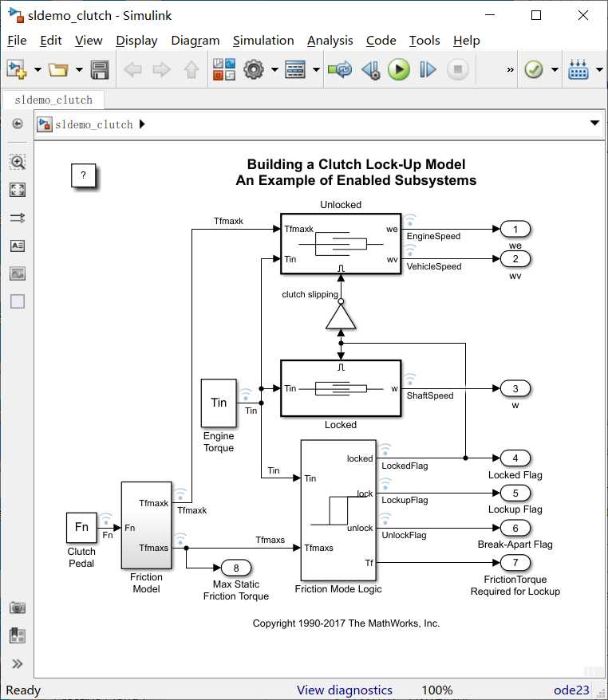
Task: Select the Image palette tool
Action: tap(18, 273)
